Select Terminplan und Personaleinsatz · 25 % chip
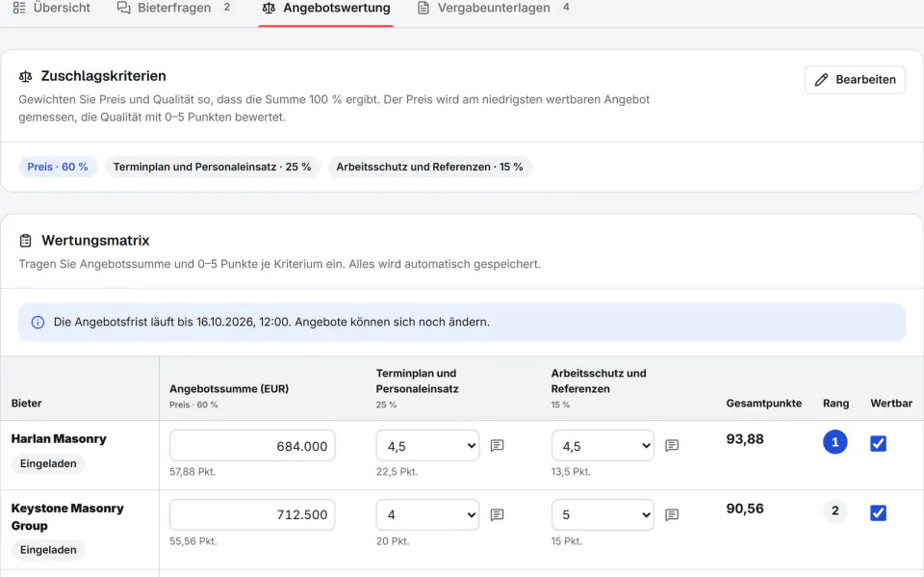Screen dimensions: 924x577 click(212, 167)
